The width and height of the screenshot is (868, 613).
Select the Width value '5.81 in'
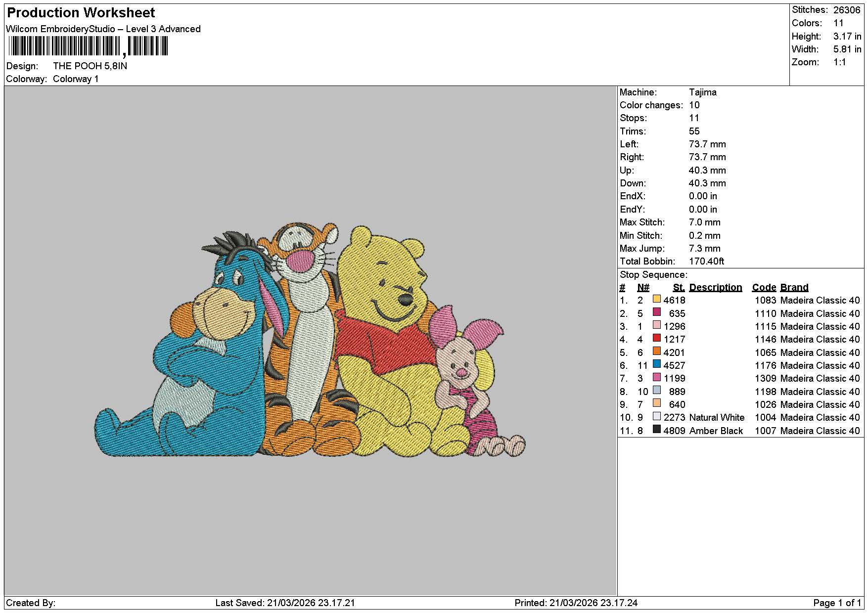(x=847, y=49)
